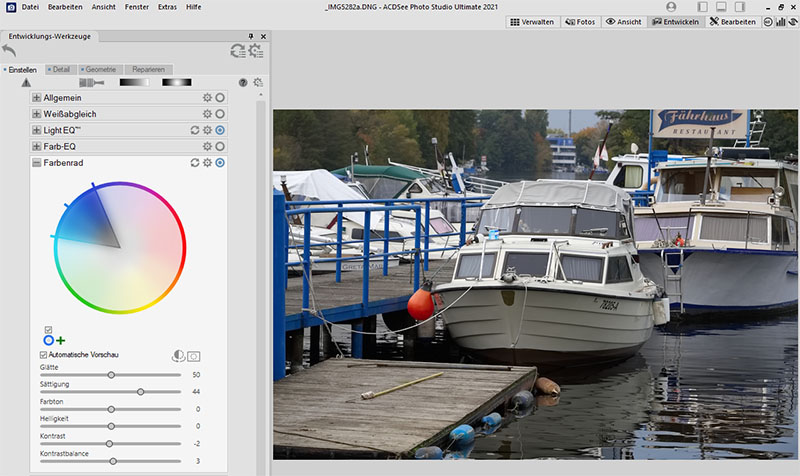
Task: Click the undo arrow in Entwicklungs-Werkzeuge panel
Action: (11, 51)
